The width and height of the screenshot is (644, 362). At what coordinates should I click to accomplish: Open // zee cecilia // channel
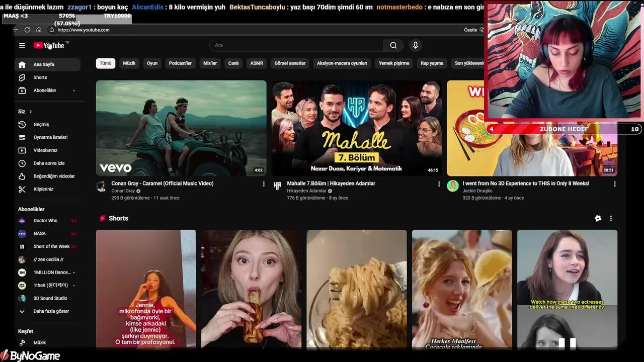point(47,259)
